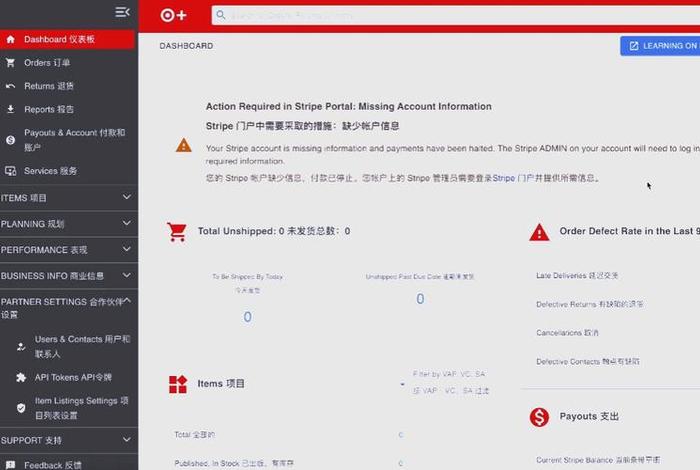This screenshot has height=470, width=700.
Task: Click the Published, In Stock row
Action: (288, 463)
